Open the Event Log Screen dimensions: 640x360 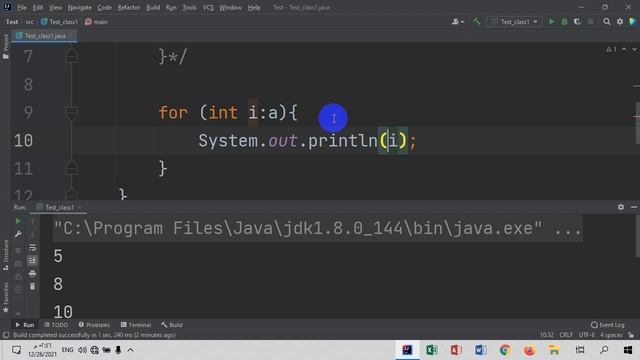click(x=608, y=325)
